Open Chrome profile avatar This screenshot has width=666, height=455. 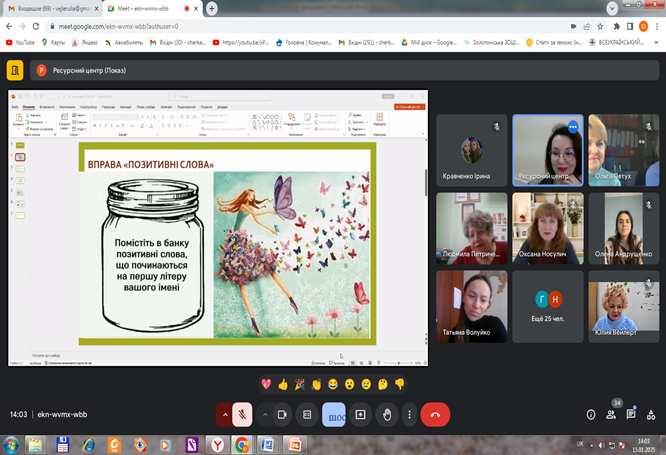pyautogui.click(x=643, y=26)
